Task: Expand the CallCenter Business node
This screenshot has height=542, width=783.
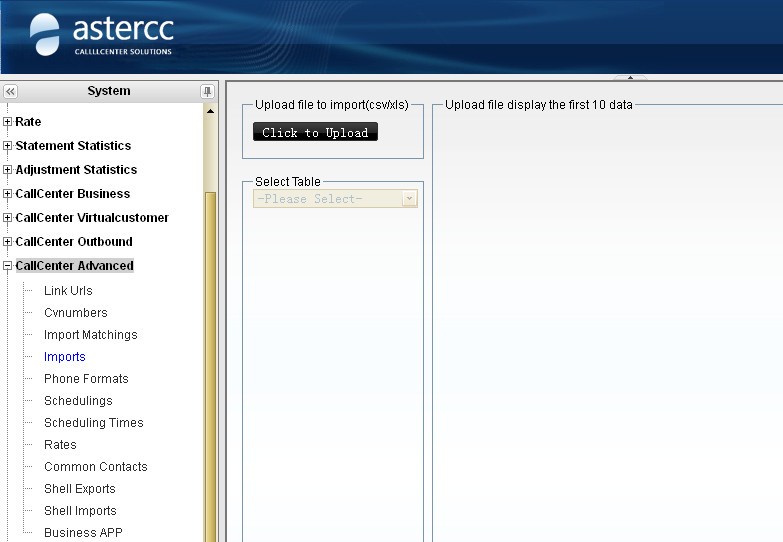Action: 8,194
